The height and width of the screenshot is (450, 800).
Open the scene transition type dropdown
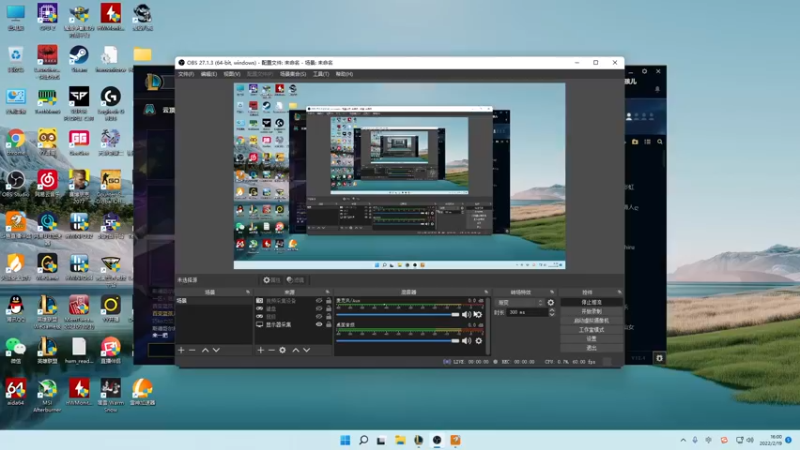[x=520, y=302]
